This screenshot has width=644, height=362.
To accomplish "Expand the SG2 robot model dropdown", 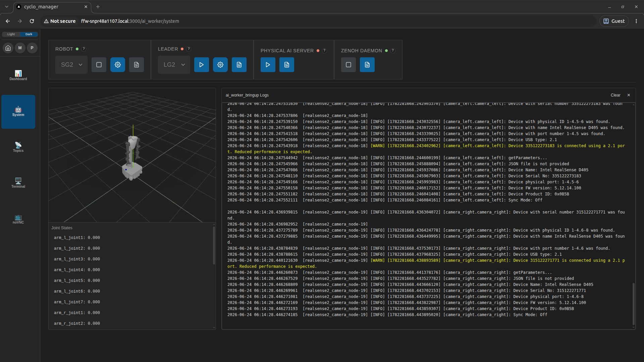I will [x=71, y=65].
